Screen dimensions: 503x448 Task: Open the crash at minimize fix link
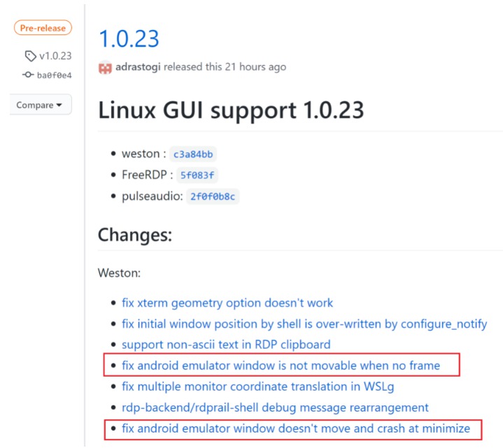(x=296, y=428)
